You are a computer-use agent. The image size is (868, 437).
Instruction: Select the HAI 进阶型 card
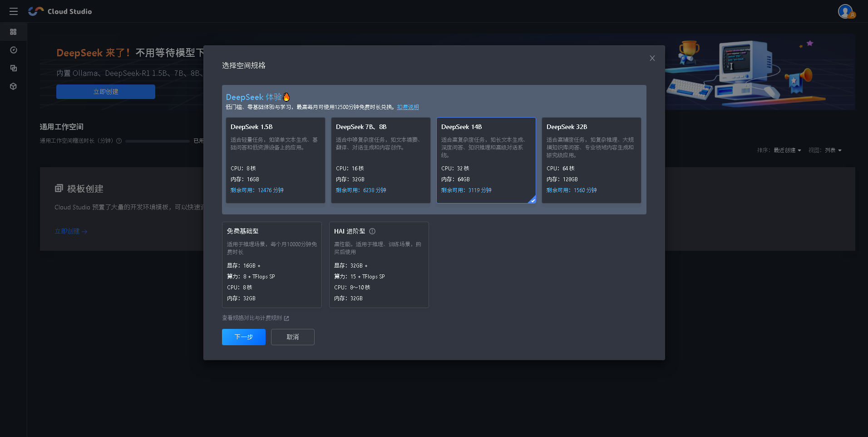[x=379, y=265]
